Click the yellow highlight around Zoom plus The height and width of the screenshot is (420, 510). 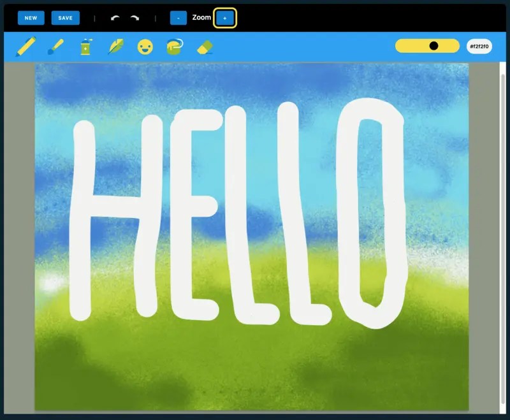point(224,17)
